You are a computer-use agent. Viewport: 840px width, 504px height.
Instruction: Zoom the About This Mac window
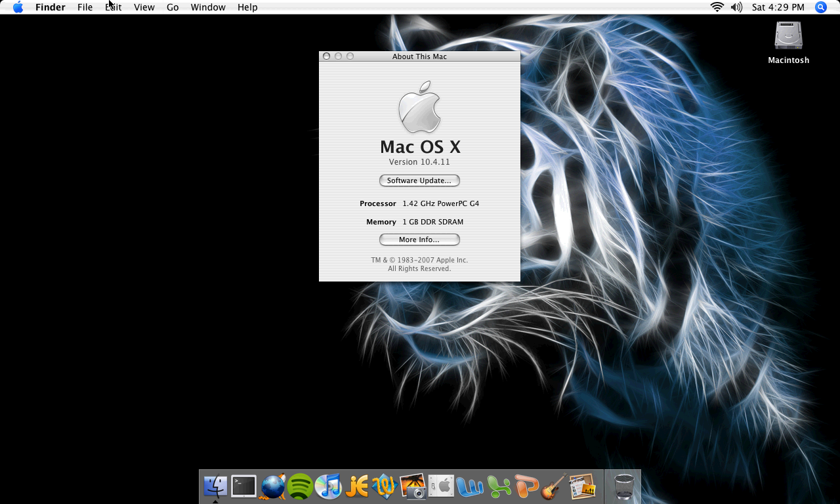[x=350, y=56]
